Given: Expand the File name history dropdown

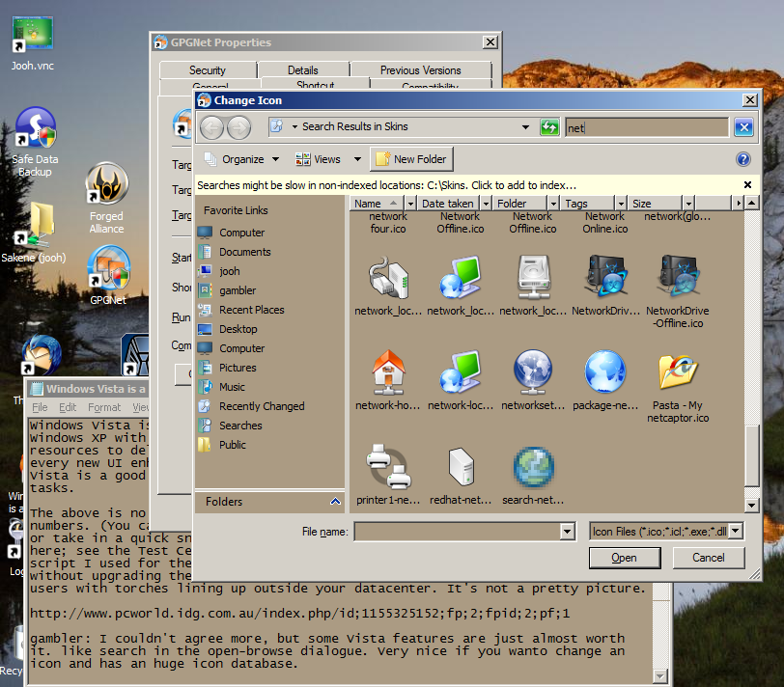Looking at the screenshot, I should [x=567, y=531].
